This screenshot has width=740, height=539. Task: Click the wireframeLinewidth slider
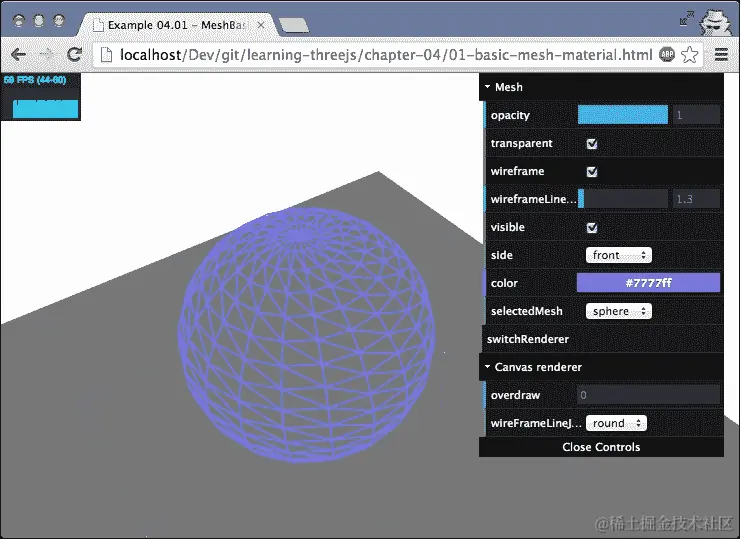pos(623,199)
